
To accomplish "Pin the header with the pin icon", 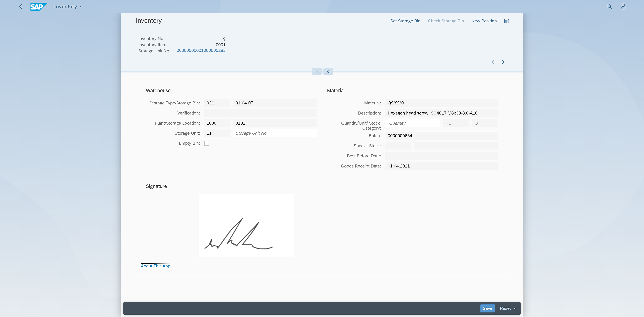I will (328, 72).
